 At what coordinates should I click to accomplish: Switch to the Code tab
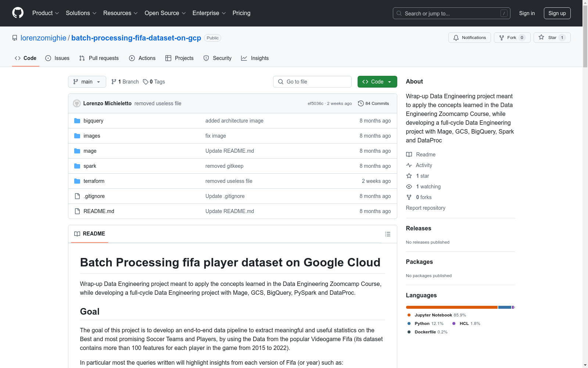[x=26, y=58]
